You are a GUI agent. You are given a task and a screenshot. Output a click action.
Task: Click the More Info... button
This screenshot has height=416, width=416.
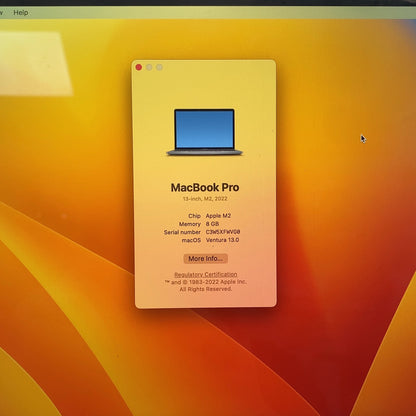coord(206,259)
